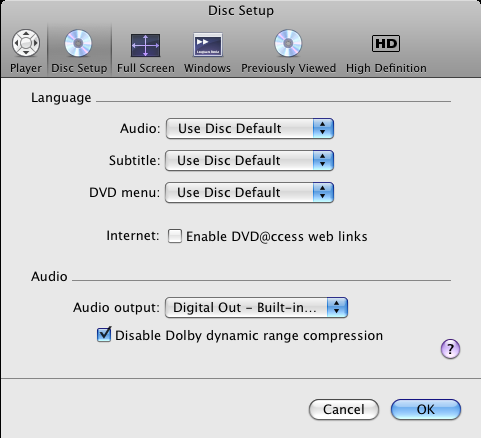This screenshot has height=438, width=481.
Task: Click the purple help question mark
Action: coord(450,349)
